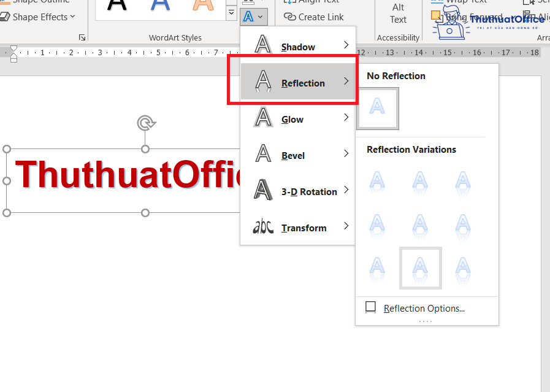Screen dimensions: 550x392
Task: Apply Half Reflection: Touching, first row middle
Action: [420, 183]
